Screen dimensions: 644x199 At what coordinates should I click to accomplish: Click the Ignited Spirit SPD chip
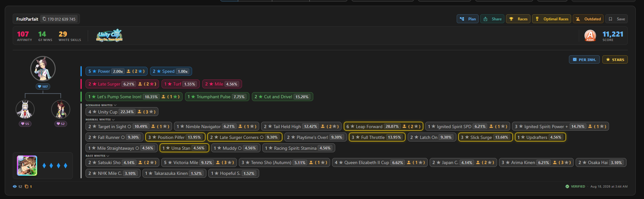coord(467,127)
